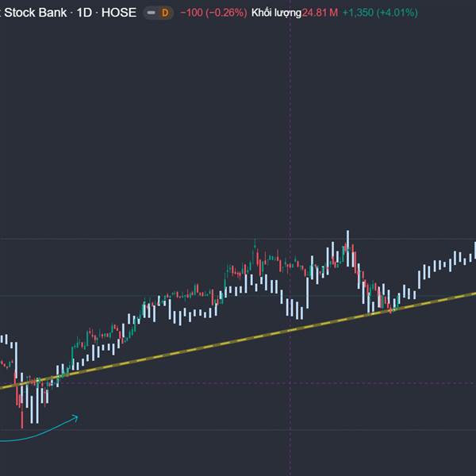The width and height of the screenshot is (476, 476).
Task: Click the orange marker on the yellow trendline
Action: pyautogui.click(x=390, y=310)
